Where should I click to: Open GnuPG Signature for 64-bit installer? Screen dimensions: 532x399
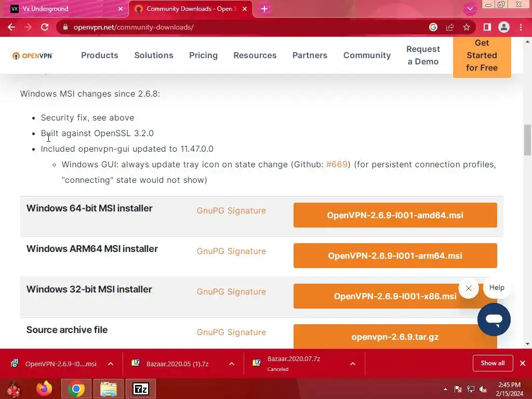pyautogui.click(x=231, y=211)
